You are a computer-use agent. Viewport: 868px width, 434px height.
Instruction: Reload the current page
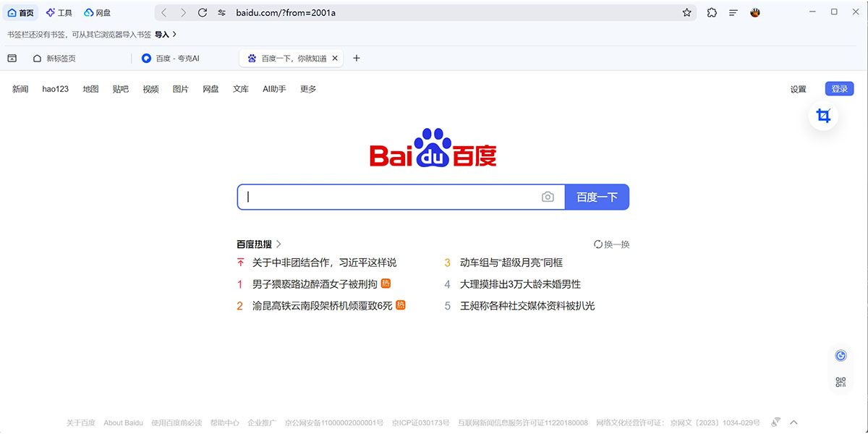(x=203, y=12)
